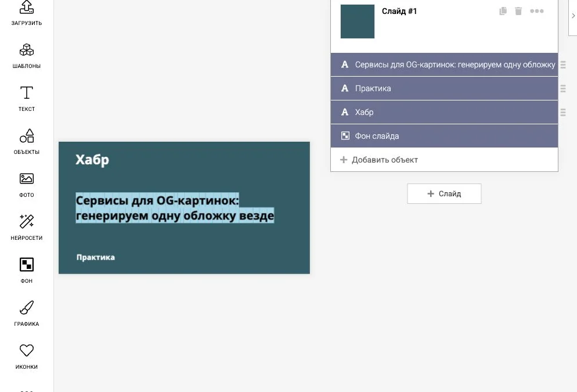Click the highlighted headline text on canvas
The height and width of the screenshot is (392, 577).
pyautogui.click(x=175, y=208)
